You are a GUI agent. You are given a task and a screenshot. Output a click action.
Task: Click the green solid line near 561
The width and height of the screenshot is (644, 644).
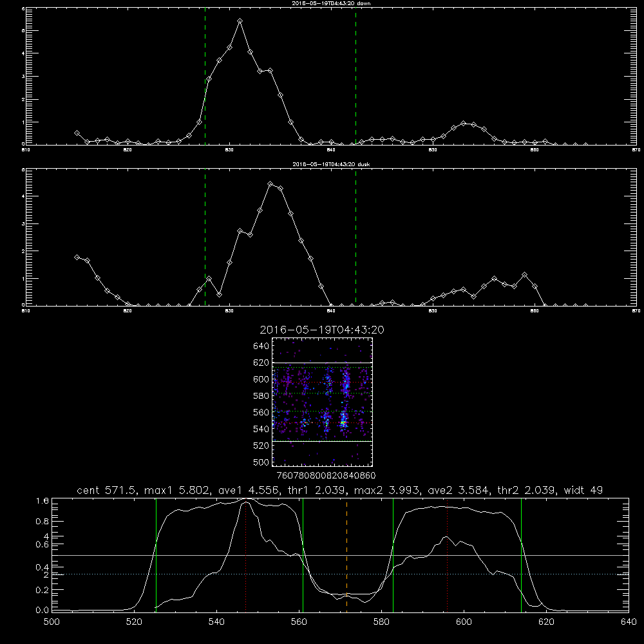click(303, 555)
